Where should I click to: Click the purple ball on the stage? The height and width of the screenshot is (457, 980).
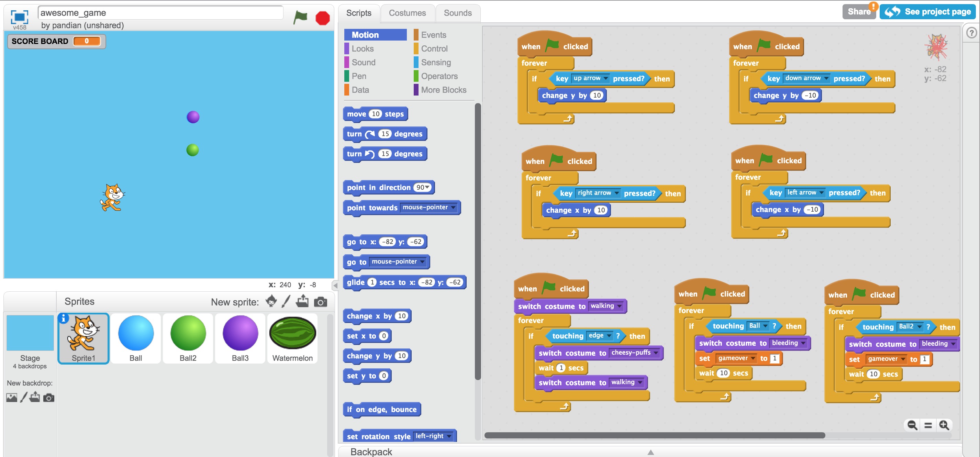(x=193, y=117)
